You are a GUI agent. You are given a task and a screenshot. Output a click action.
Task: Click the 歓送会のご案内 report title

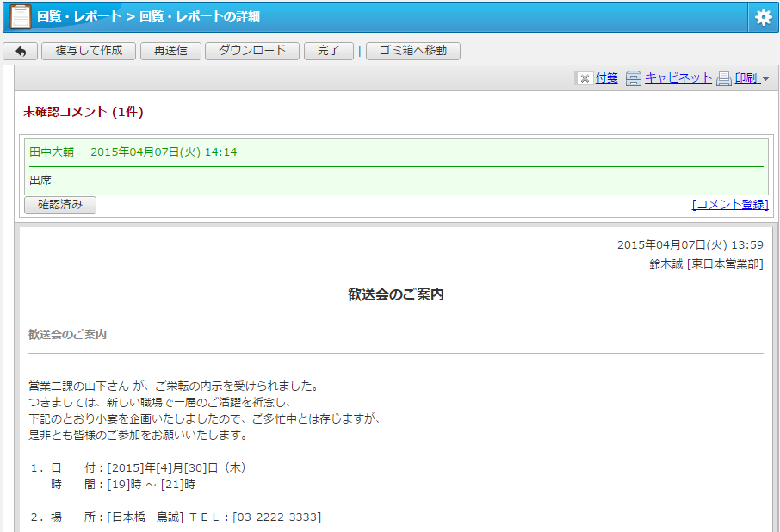pyautogui.click(x=395, y=294)
